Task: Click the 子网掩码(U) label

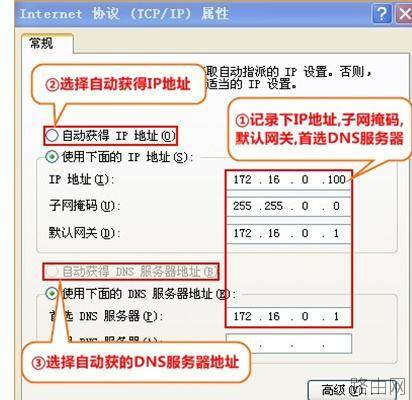Action: [x=84, y=206]
